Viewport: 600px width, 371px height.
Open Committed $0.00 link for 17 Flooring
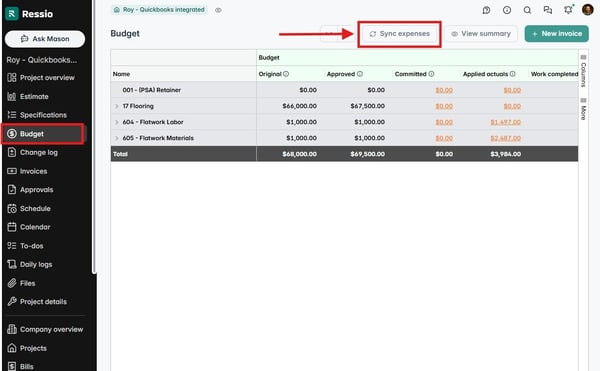pyautogui.click(x=444, y=106)
